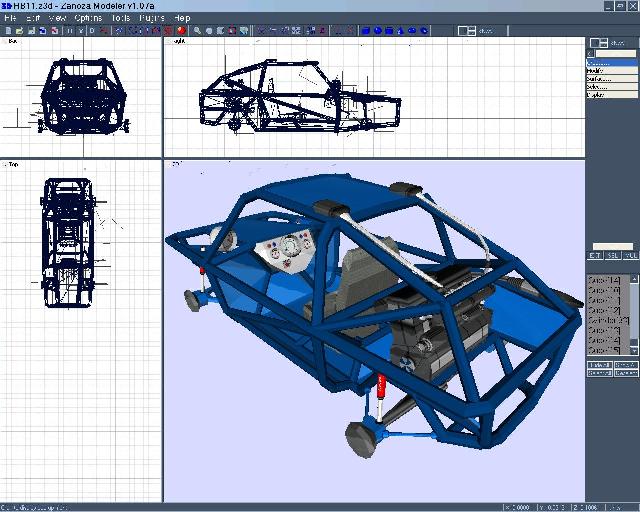Screen dimensions: 640x512
Task: Click the magnifier zoom toolbar icon
Action: pos(198,30)
